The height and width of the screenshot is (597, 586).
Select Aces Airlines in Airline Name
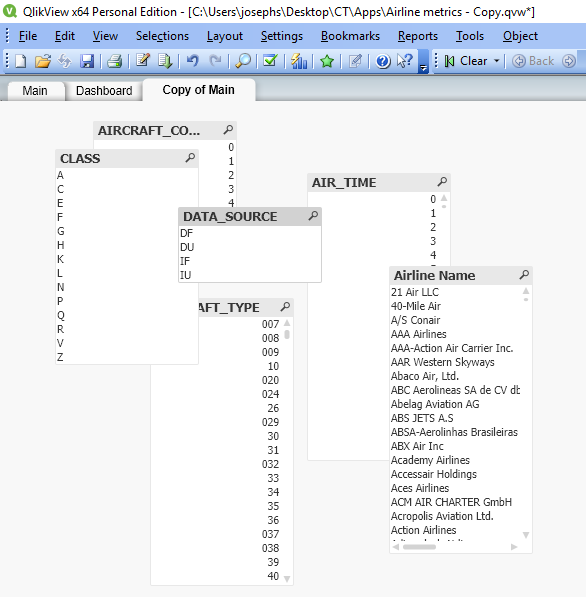[x=456, y=488]
